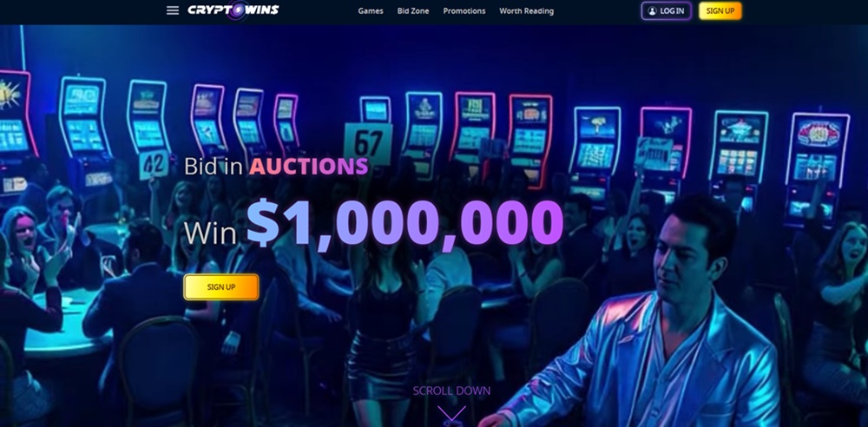Click the downward chevron below Scroll Down

point(451,413)
